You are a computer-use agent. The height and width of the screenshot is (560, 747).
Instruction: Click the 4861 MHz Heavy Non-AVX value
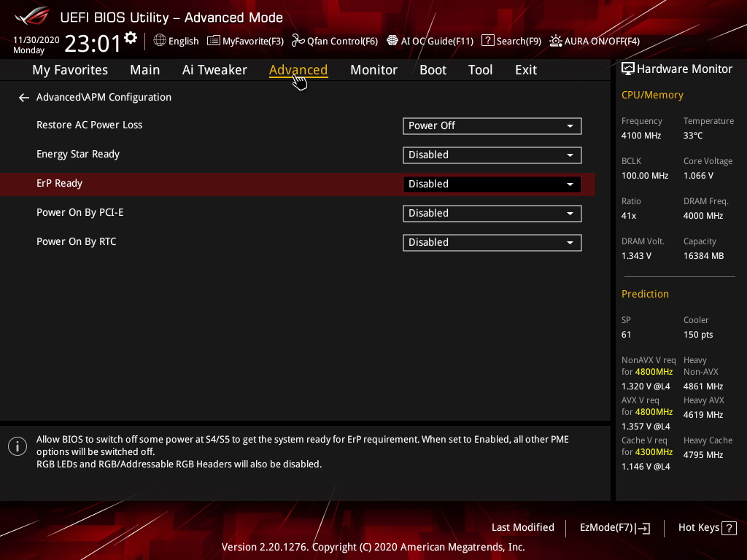703,386
